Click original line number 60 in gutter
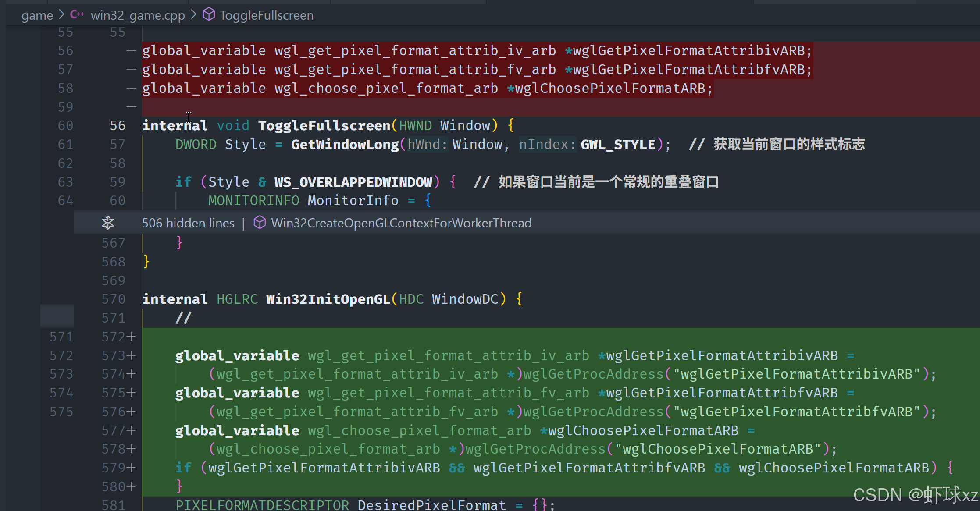This screenshot has height=511, width=980. coord(65,126)
